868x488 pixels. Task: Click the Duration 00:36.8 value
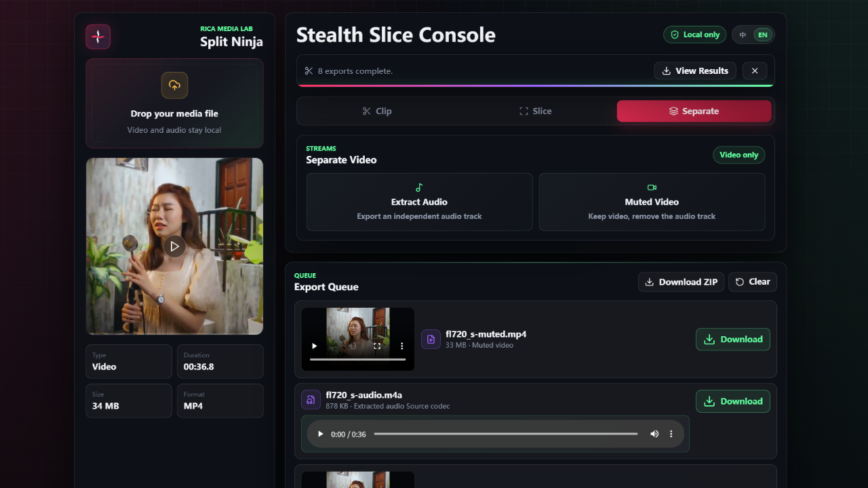(199, 367)
